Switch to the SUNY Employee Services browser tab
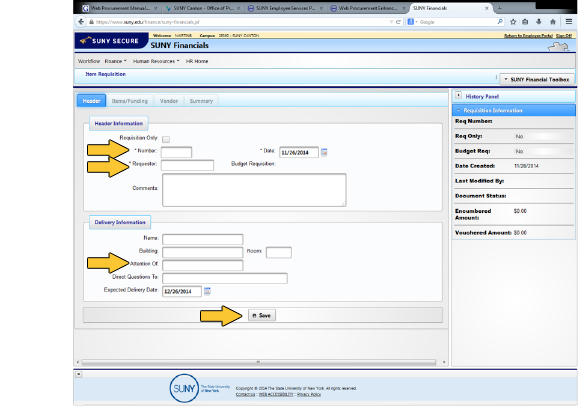 (285, 8)
